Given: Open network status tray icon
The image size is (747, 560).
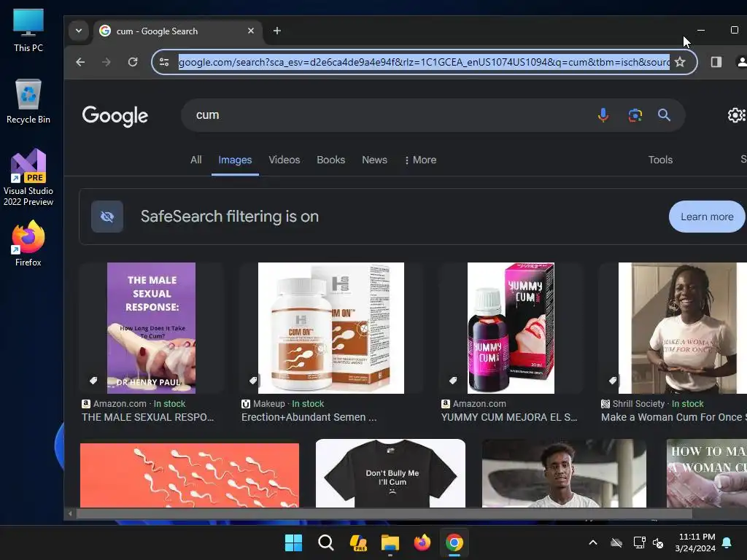Looking at the screenshot, I should tap(638, 542).
